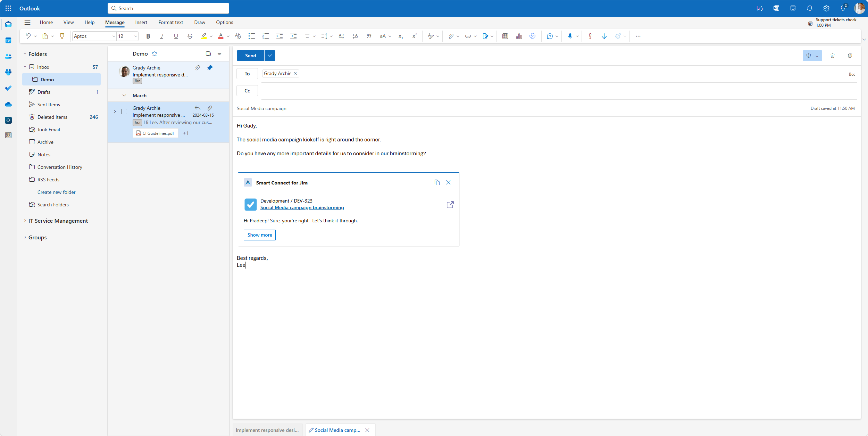Open the View ribbon tab

[68, 22]
